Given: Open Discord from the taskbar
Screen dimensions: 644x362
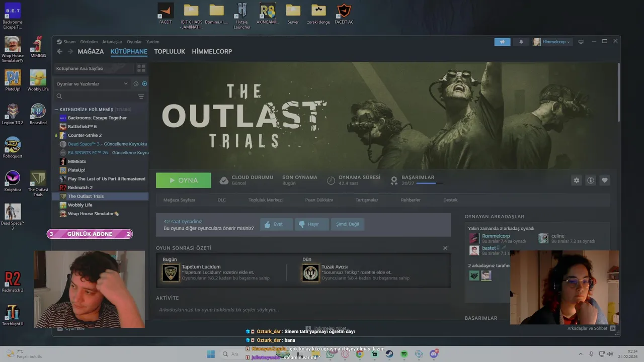Looking at the screenshot, I should coord(434,354).
